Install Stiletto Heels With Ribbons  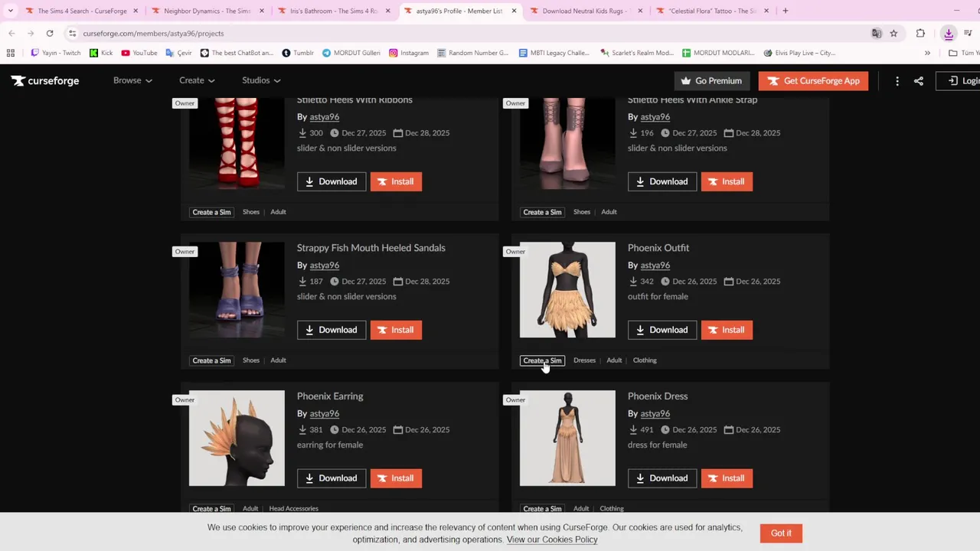396,181
